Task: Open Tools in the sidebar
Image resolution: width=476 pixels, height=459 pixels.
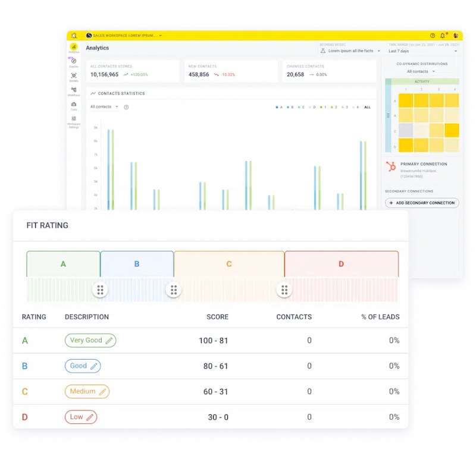Action: 74,106
